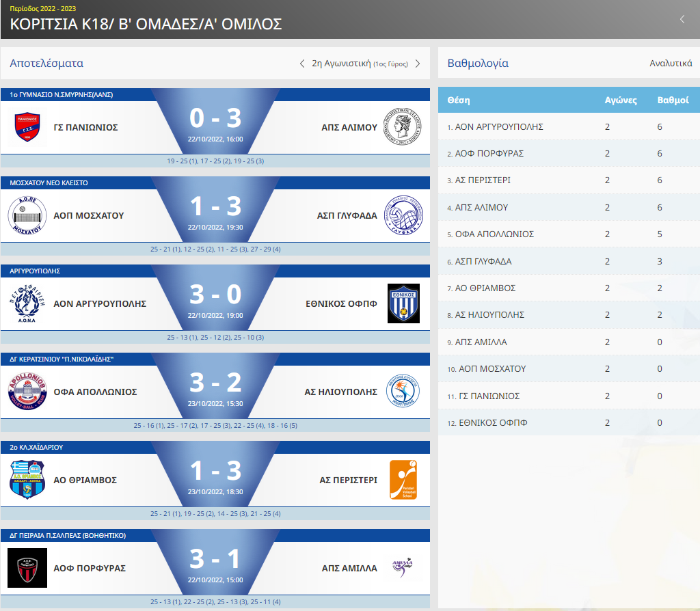Open the 3 - 2 Απολλώνιος match score

point(215,383)
